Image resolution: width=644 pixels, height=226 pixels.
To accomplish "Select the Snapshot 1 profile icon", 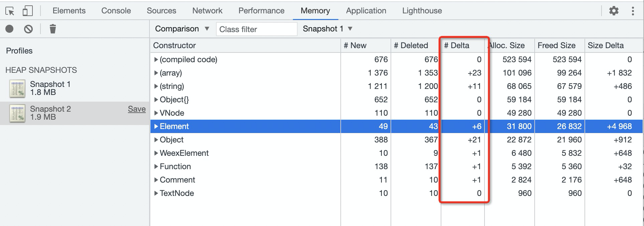I will tap(17, 89).
